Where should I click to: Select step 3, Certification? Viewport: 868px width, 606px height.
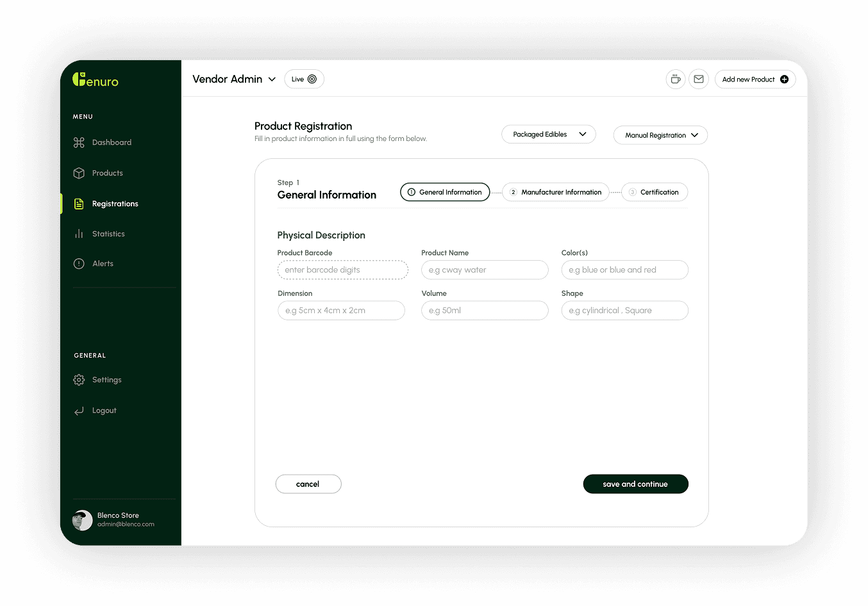click(x=654, y=192)
